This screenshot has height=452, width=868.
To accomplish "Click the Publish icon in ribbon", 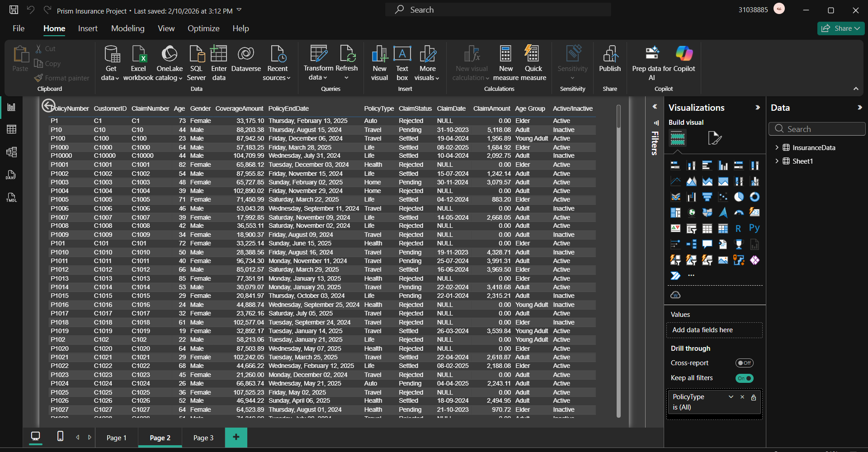I will coord(610,54).
